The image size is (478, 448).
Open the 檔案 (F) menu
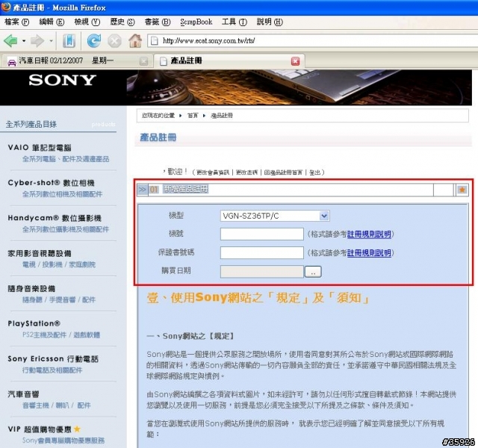(x=16, y=22)
